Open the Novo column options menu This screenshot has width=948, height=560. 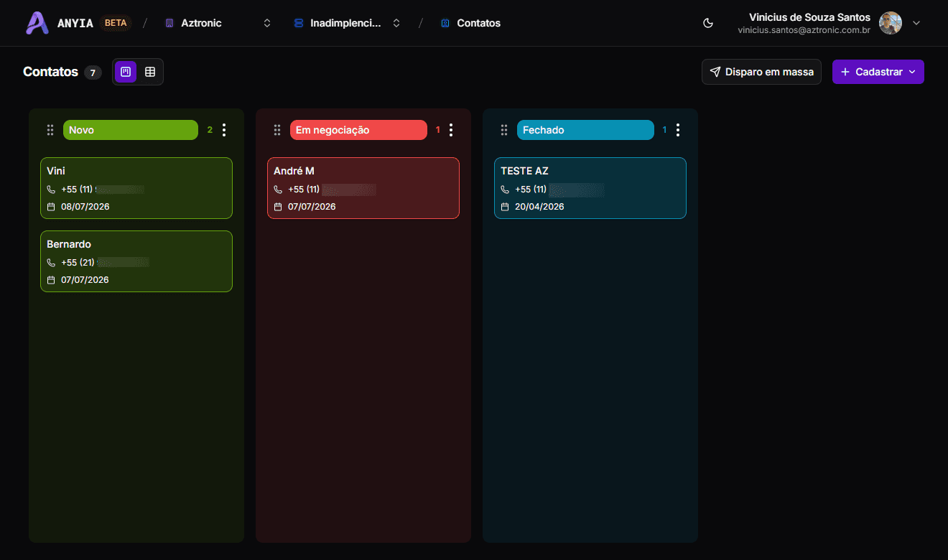(x=224, y=130)
